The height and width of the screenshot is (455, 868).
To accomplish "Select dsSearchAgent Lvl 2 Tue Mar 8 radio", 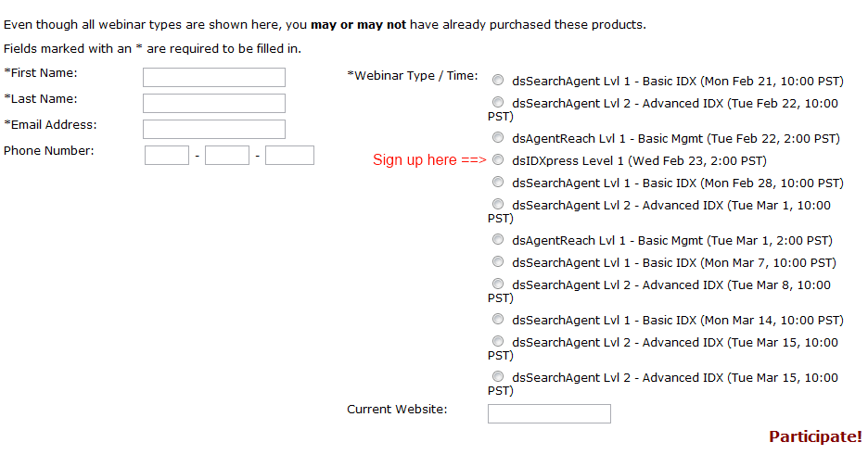I will point(498,284).
